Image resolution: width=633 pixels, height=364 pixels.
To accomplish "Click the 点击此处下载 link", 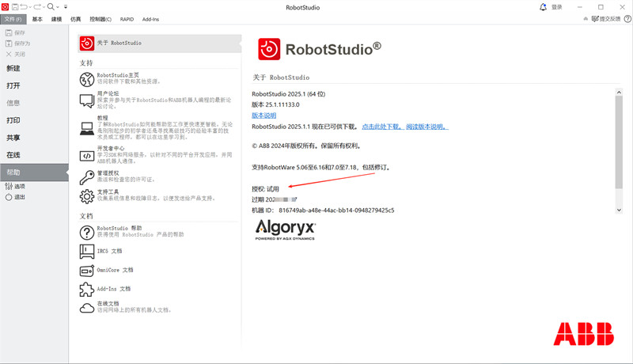I will tap(382, 127).
